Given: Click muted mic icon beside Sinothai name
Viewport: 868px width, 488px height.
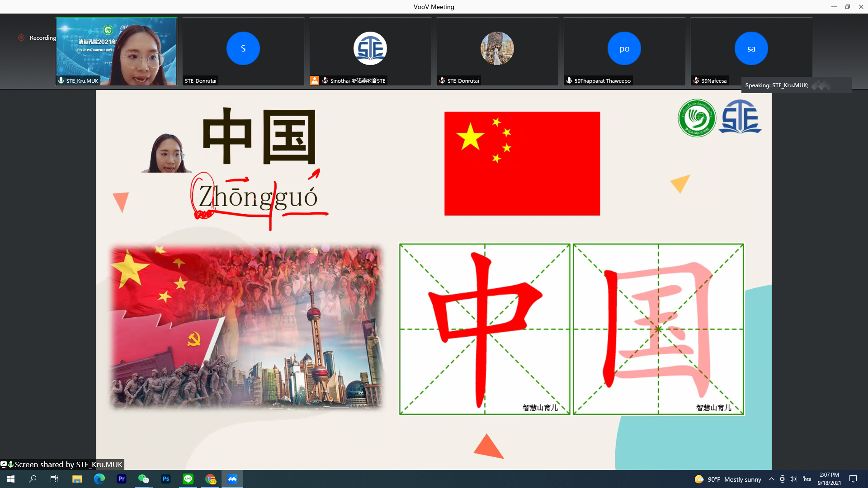Looking at the screenshot, I should (325, 80).
